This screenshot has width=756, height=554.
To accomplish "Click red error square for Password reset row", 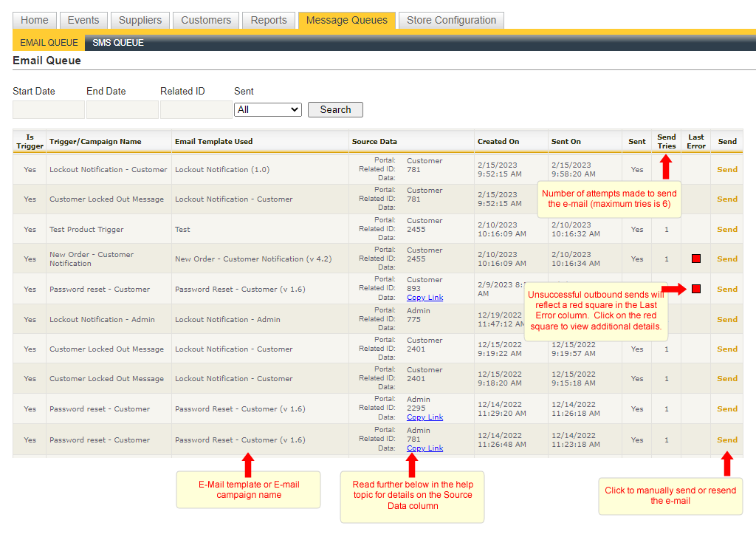I will [x=695, y=288].
